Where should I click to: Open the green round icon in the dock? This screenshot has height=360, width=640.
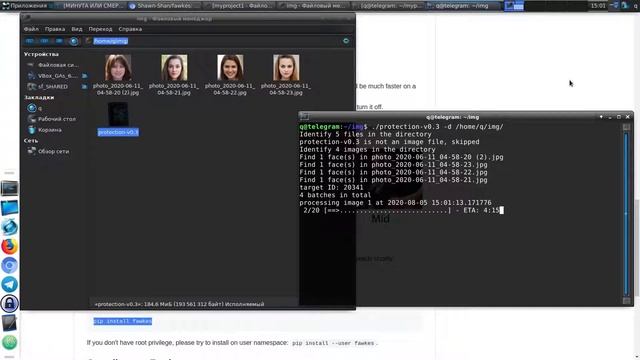9,342
